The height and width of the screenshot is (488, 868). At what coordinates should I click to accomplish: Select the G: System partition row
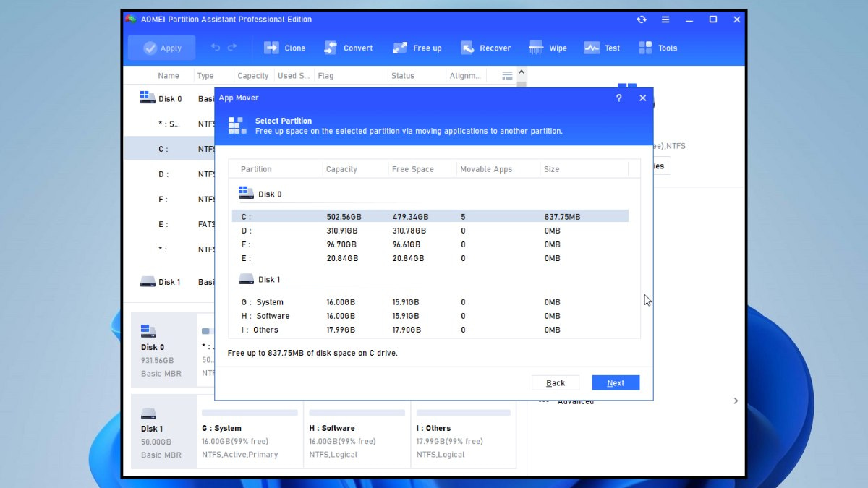pos(430,302)
